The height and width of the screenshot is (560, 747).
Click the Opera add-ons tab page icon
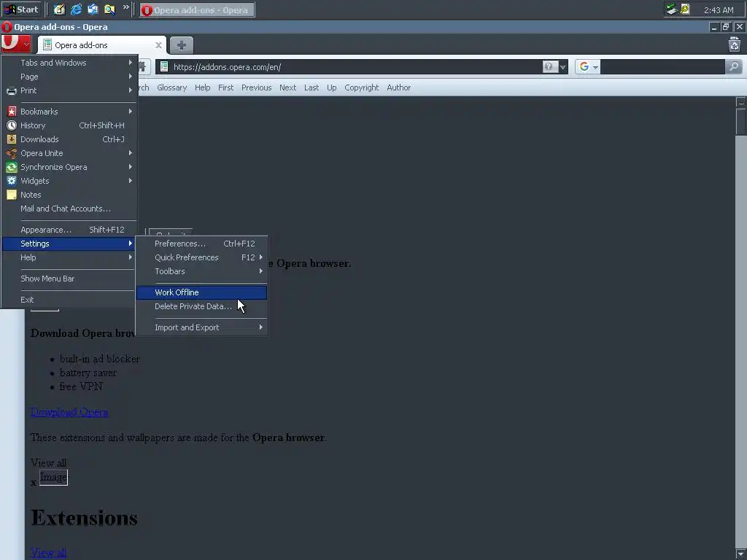[x=47, y=44]
